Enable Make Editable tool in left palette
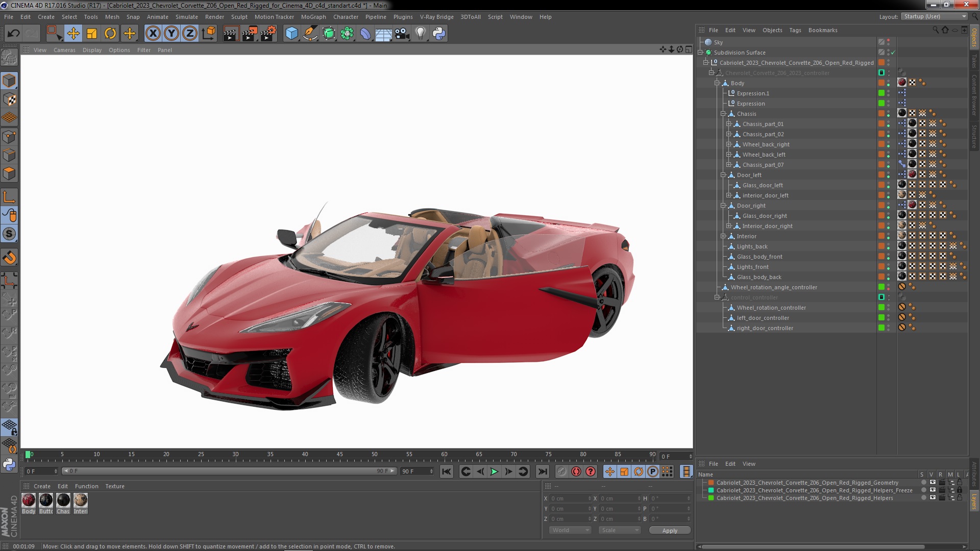The image size is (980, 551). click(9, 58)
